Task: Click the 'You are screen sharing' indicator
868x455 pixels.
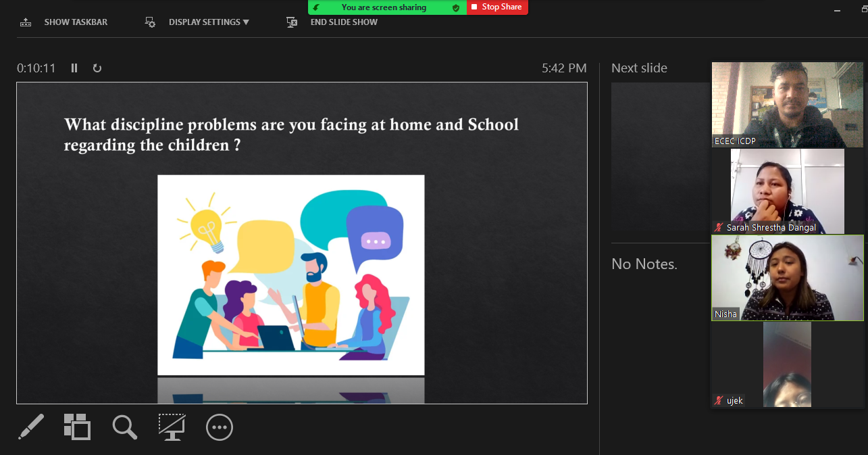Action: point(384,7)
